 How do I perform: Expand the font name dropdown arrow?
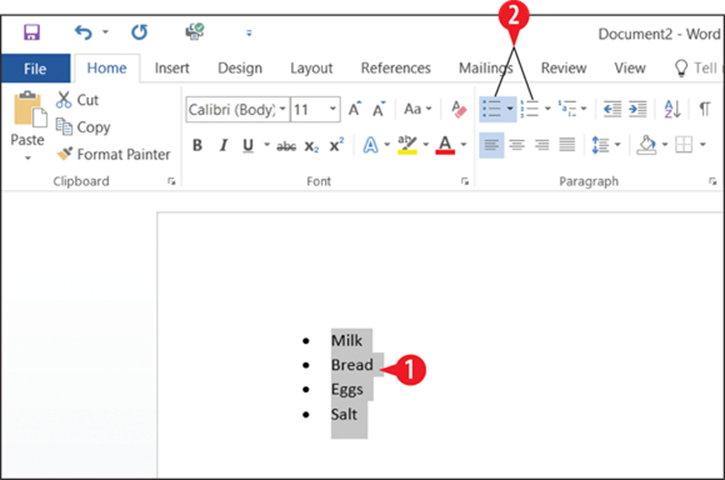[x=283, y=109]
